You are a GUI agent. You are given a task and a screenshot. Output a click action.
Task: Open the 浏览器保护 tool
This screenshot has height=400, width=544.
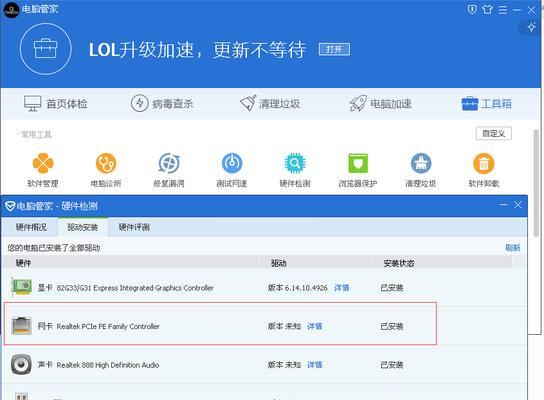[358, 163]
